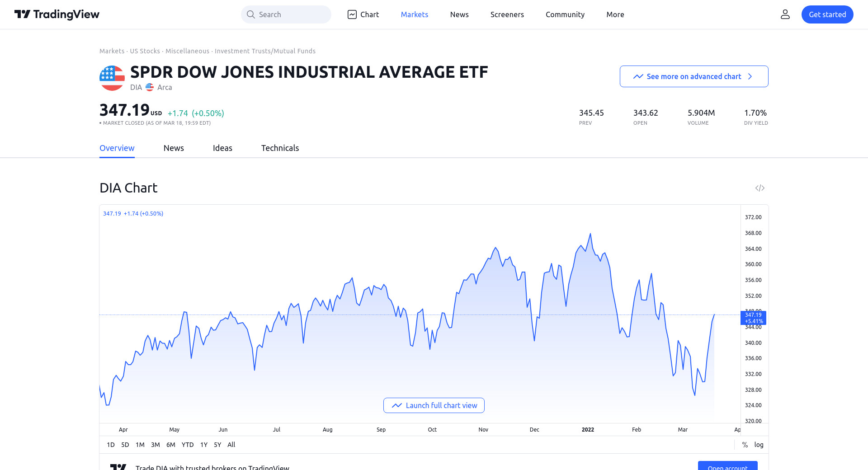Screen dimensions: 868x470
Task: Click chevron on advanced chart button
Action: [750, 76]
